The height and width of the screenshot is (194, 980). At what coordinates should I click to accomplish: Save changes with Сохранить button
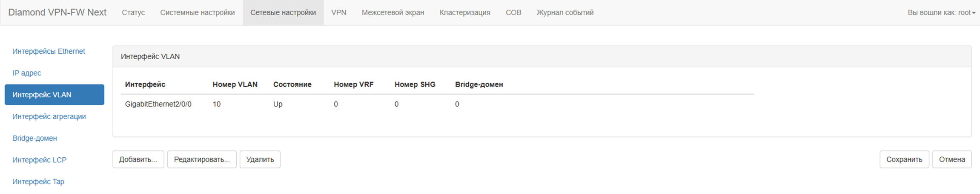coord(904,159)
